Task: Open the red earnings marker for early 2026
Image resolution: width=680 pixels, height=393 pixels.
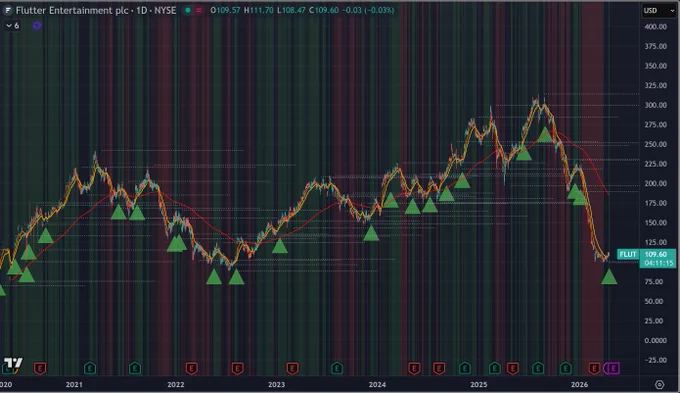Action: [594, 368]
